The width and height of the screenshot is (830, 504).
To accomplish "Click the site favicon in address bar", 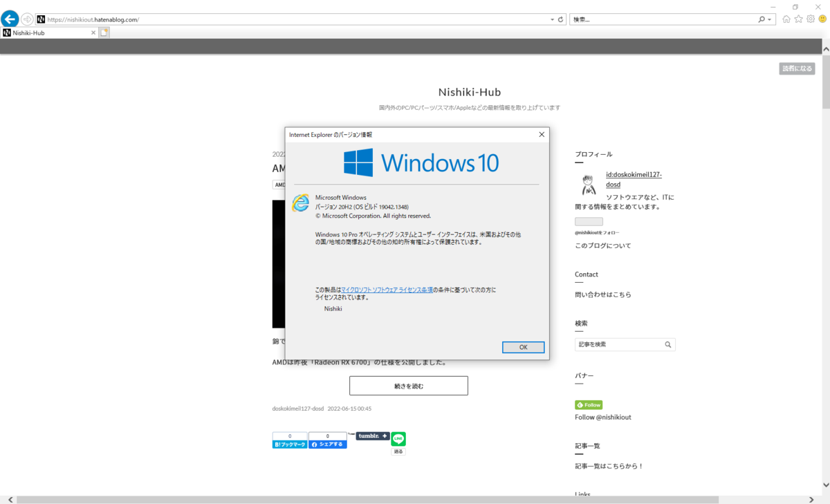I will (x=41, y=19).
